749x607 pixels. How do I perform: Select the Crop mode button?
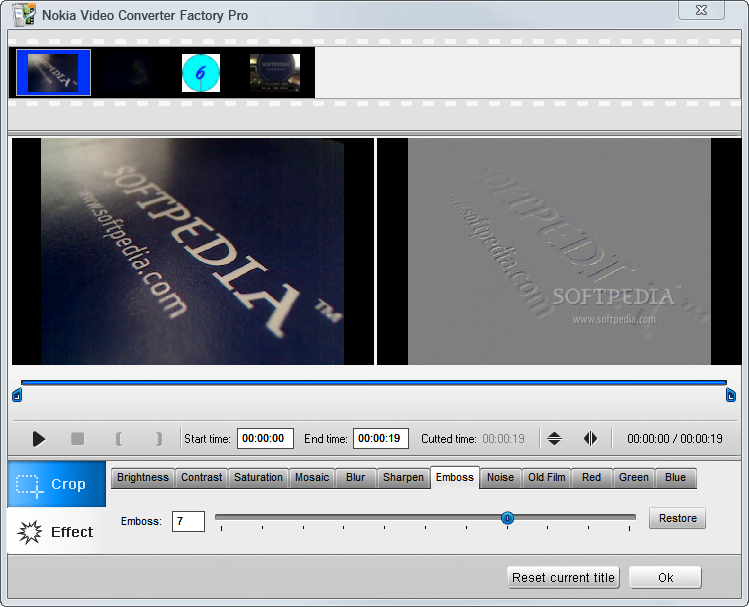(56, 484)
